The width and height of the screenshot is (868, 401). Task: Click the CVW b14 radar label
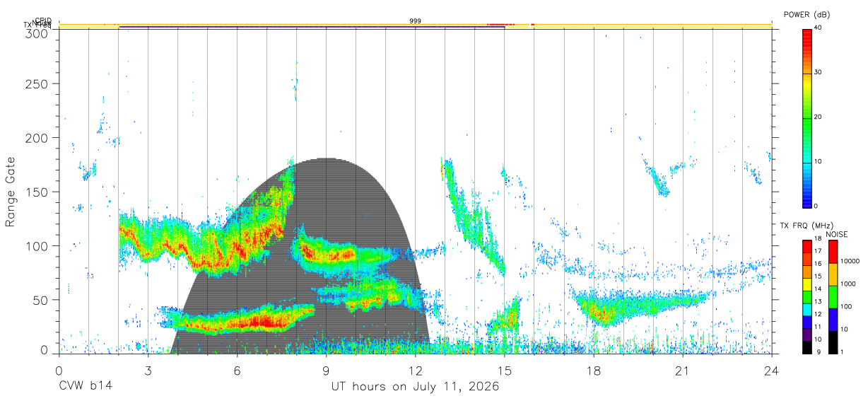point(85,386)
